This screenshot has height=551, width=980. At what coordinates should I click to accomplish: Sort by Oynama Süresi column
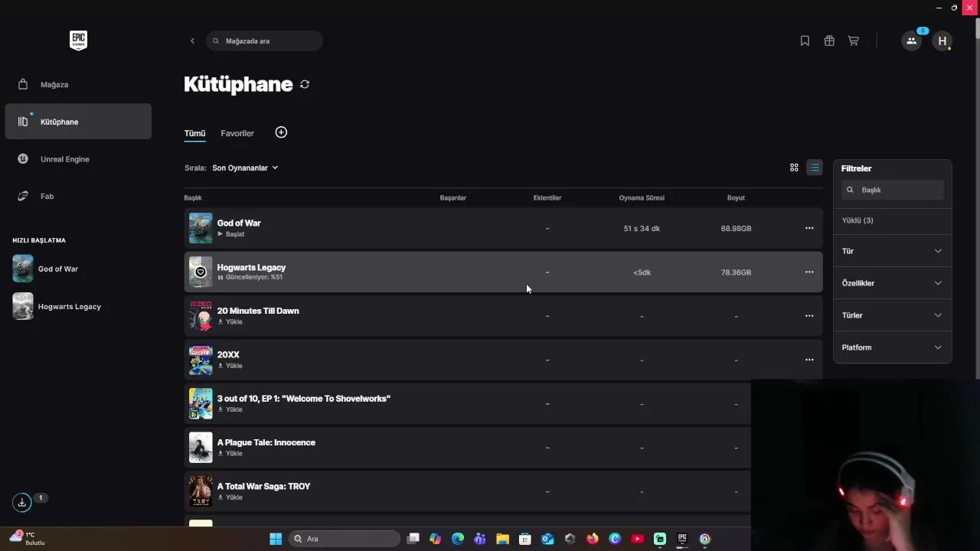(642, 197)
